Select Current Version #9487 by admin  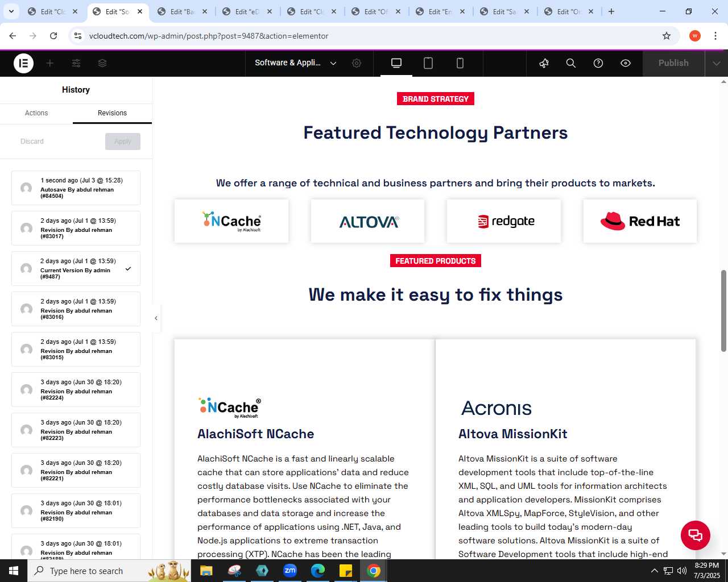76,268
